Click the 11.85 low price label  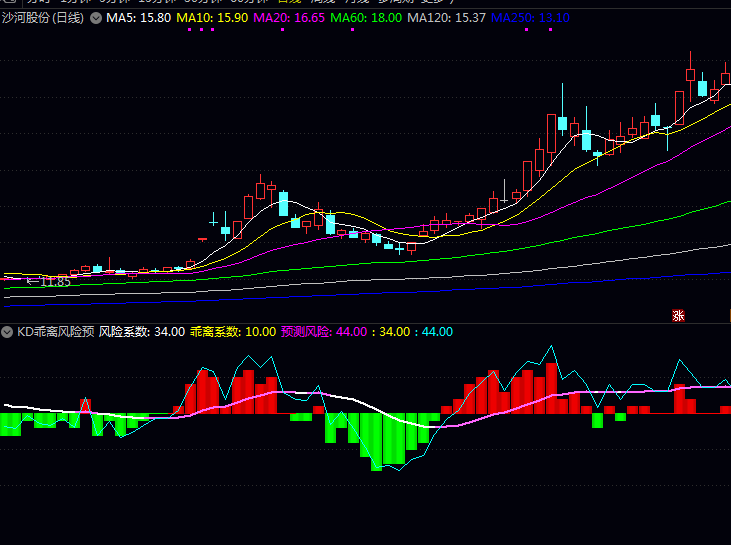pyautogui.click(x=55, y=282)
